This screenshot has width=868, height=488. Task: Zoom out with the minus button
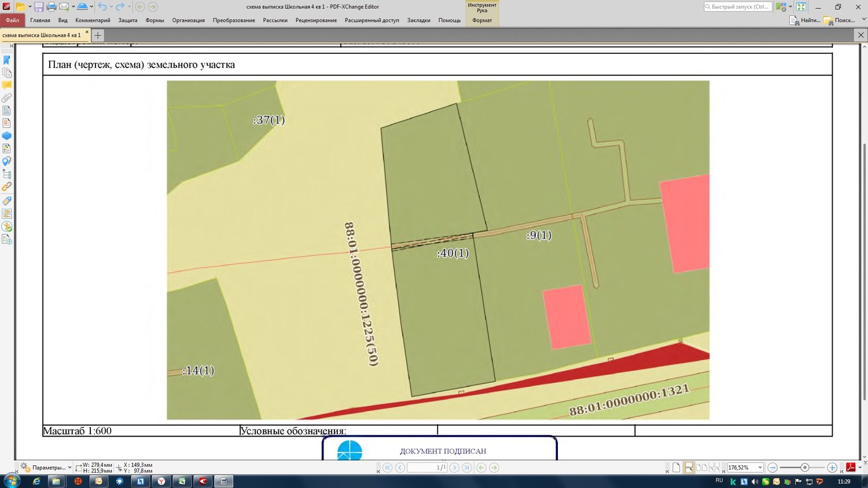pyautogui.click(x=773, y=467)
